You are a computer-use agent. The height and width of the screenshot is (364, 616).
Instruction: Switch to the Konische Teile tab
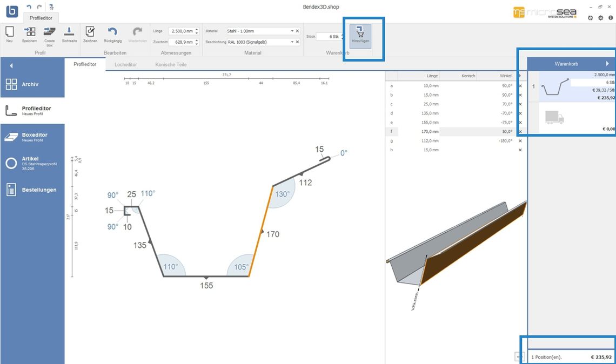point(171,64)
